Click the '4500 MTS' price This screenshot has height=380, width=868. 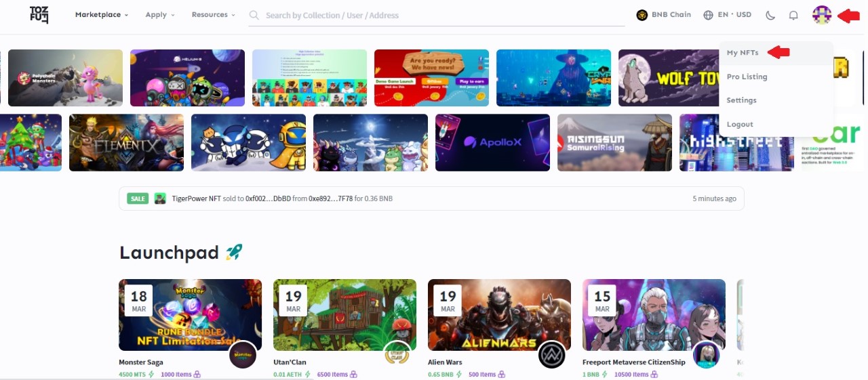[x=133, y=375]
